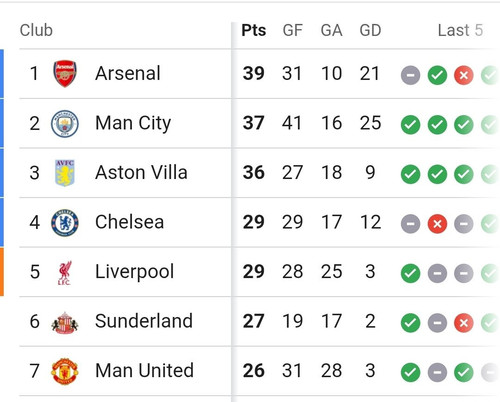Click the Arsenal club crest
The image size is (500, 402).
pos(65,73)
